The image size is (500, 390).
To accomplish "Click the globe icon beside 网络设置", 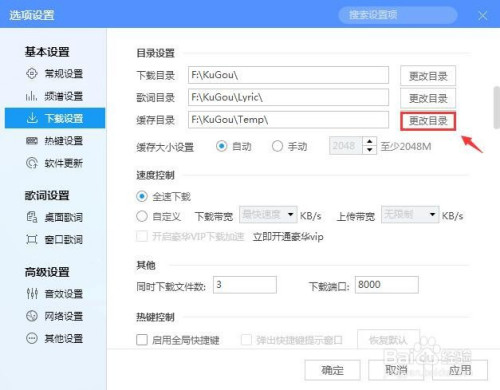I will pos(32,316).
